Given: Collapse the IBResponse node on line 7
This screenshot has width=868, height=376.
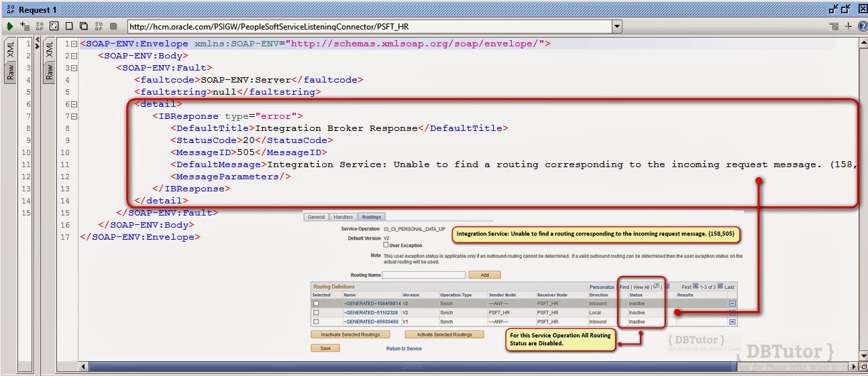Looking at the screenshot, I should 74,116.
